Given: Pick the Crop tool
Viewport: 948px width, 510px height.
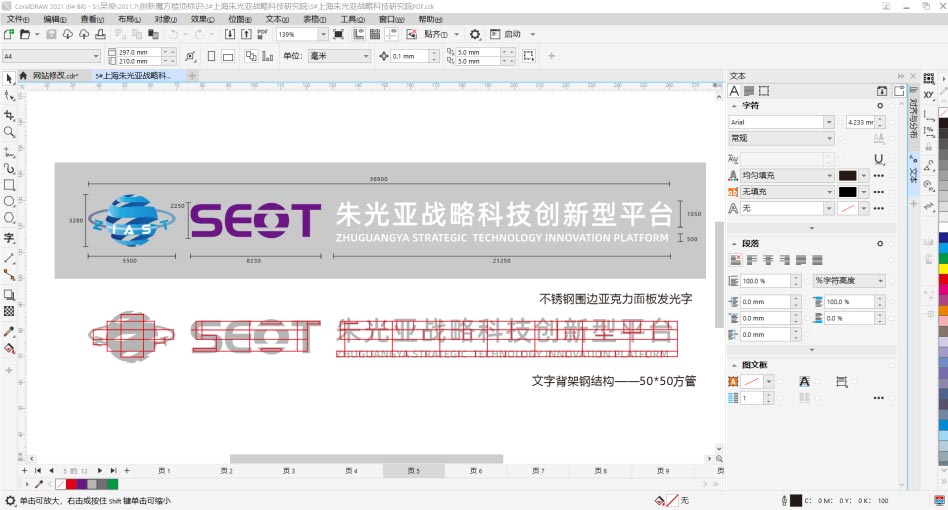Looking at the screenshot, I should (9, 115).
